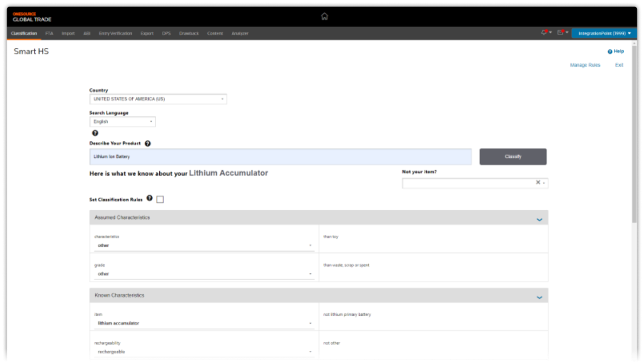
Task: Click the home icon in top bar
Action: 325,16
